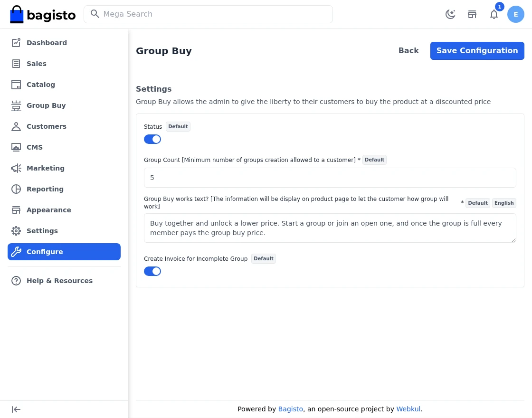Open Settings sidebar menu item
The image size is (532, 418).
pos(64,231)
